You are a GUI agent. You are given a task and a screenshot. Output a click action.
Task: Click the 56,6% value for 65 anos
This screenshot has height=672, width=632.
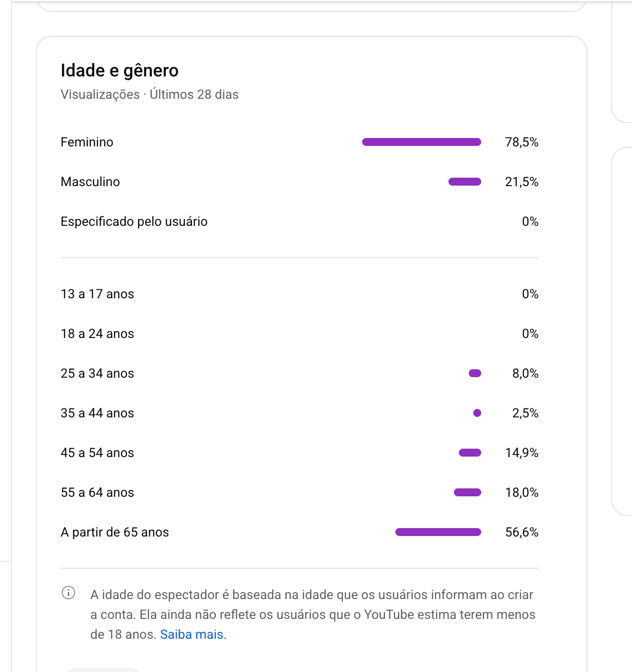click(521, 532)
